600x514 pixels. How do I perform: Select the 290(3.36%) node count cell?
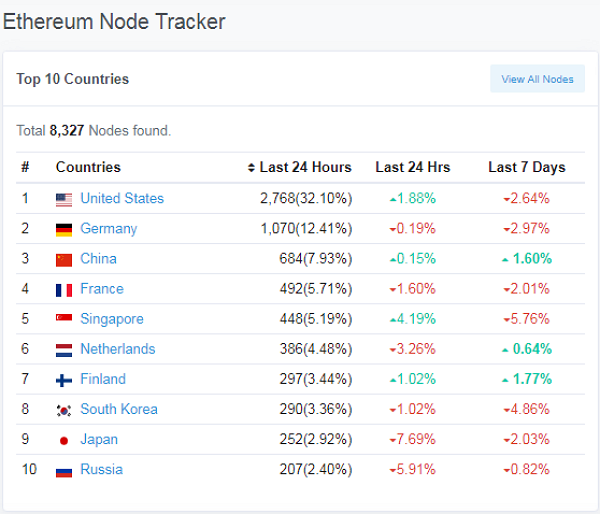coord(316,409)
